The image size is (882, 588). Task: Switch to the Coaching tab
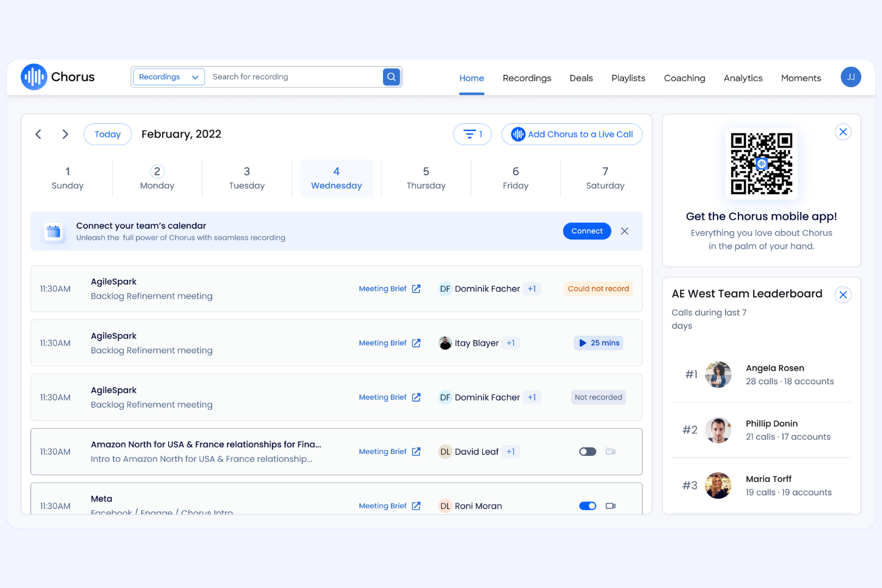click(x=684, y=78)
